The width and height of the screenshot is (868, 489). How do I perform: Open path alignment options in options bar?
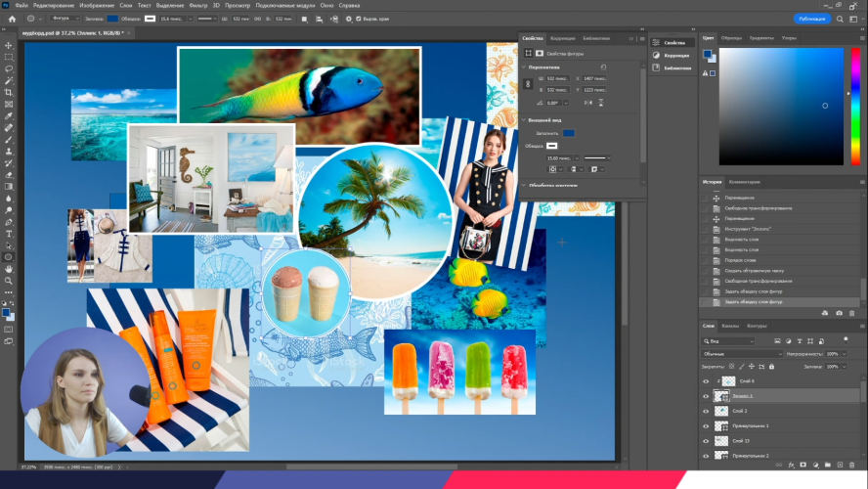[x=319, y=19]
